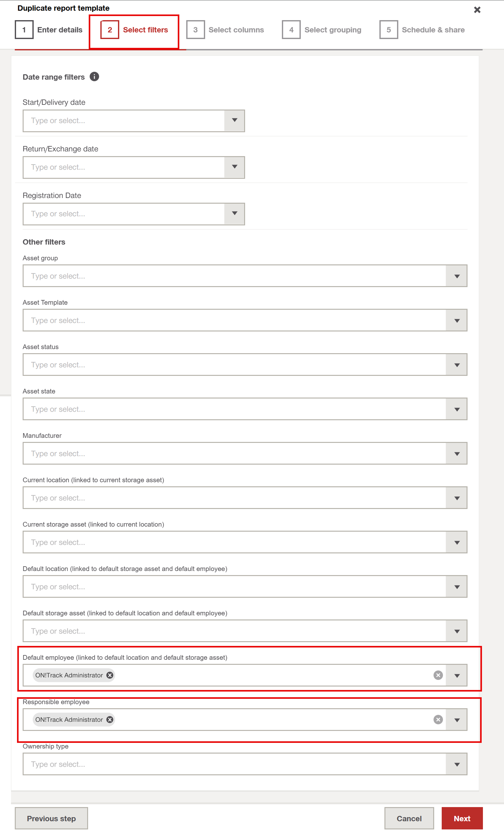Jump to Schedule & share step

422,30
